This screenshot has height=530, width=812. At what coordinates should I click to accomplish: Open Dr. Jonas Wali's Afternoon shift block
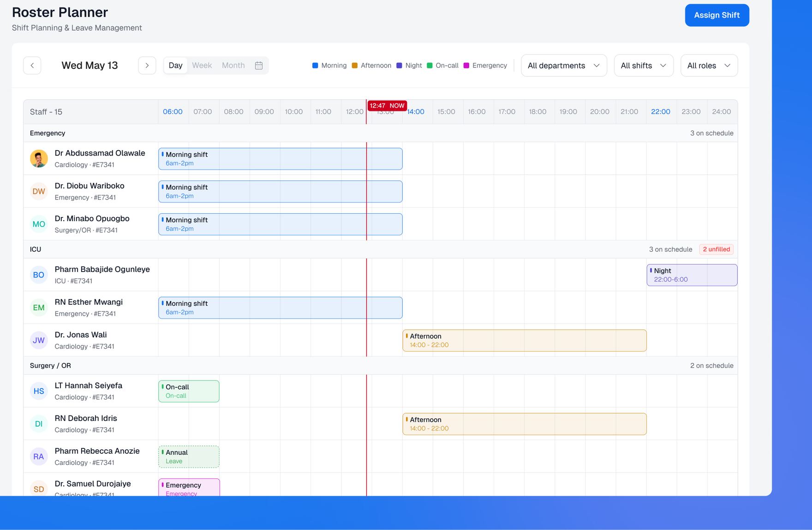(525, 341)
